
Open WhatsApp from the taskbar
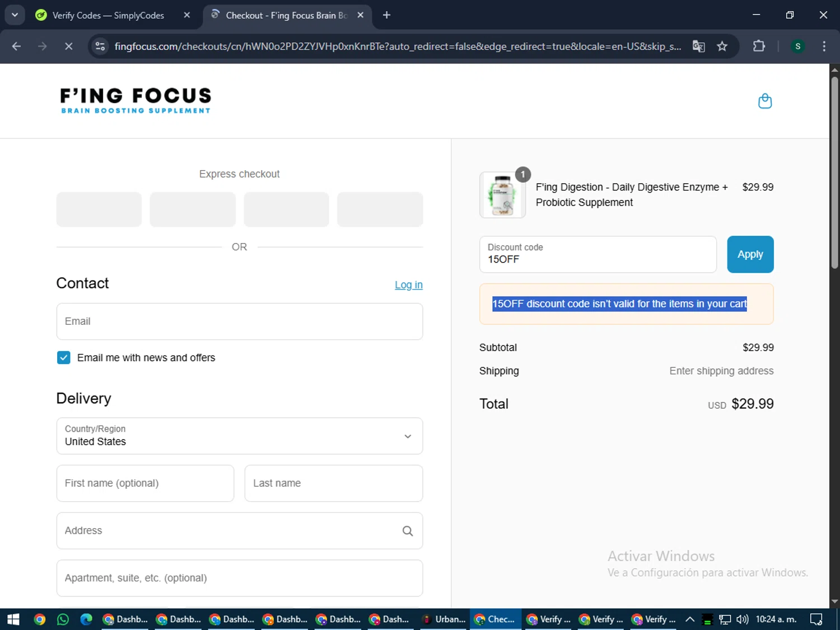click(x=63, y=619)
